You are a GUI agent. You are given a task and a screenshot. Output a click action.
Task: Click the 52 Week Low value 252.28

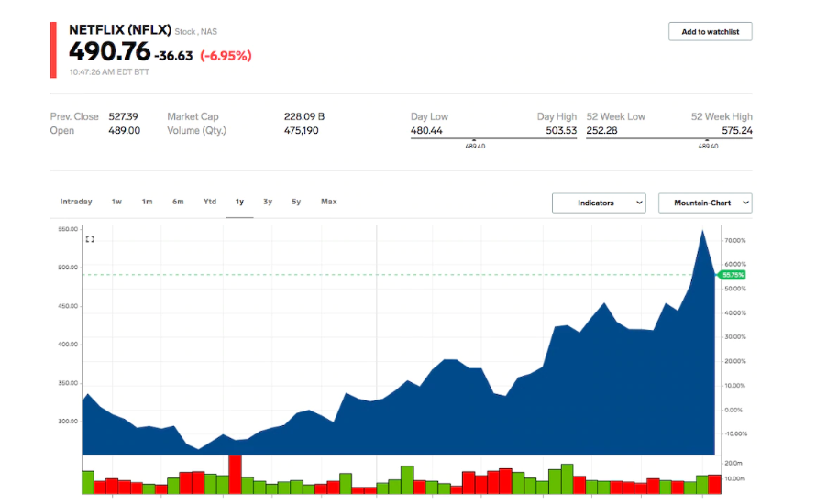click(601, 131)
